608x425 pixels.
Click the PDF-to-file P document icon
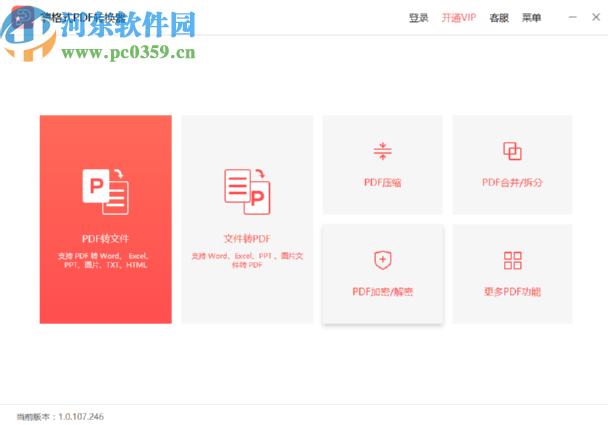[105, 192]
